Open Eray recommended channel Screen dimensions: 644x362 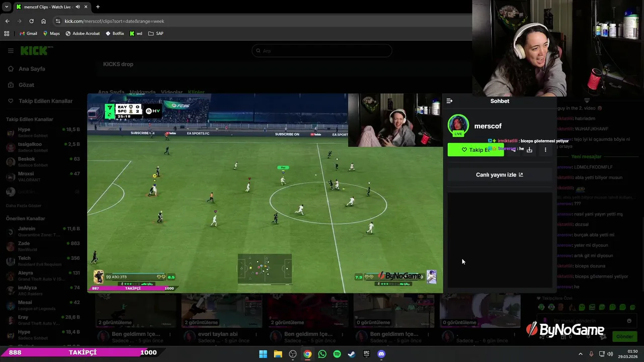coord(43,320)
